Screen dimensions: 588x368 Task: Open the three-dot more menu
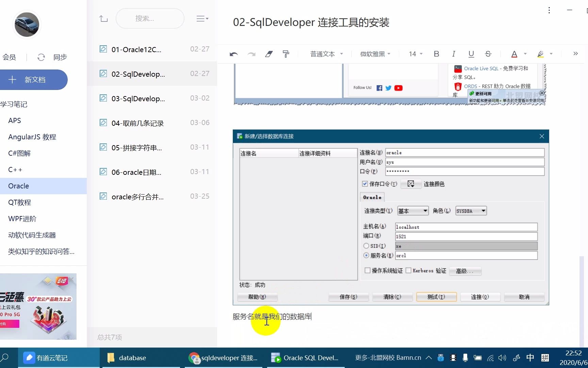tap(549, 10)
